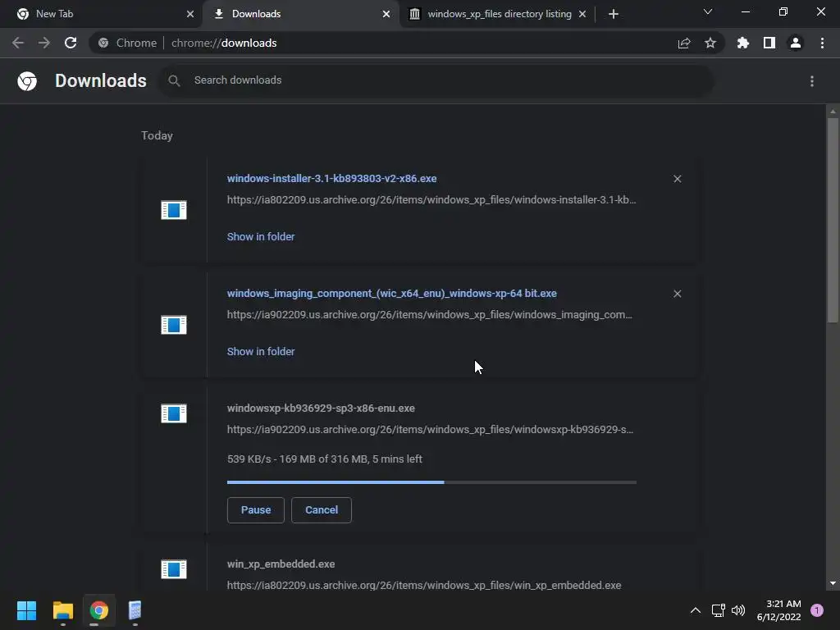The image size is (840, 630).
Task: Open the notification badge in tray
Action: 817,610
